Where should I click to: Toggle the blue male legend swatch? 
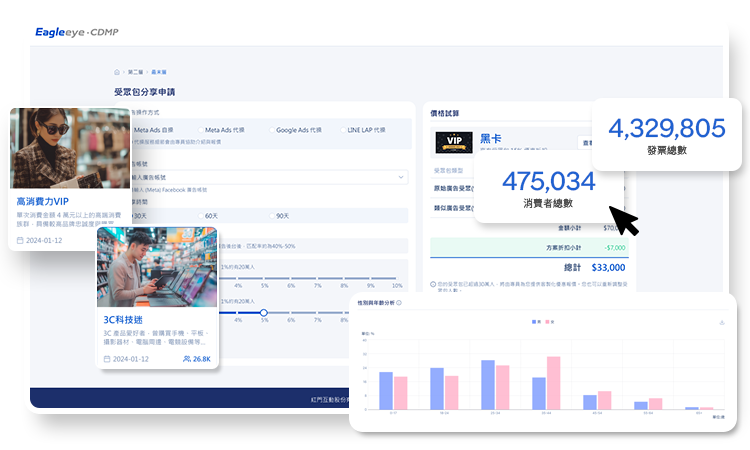tap(534, 322)
